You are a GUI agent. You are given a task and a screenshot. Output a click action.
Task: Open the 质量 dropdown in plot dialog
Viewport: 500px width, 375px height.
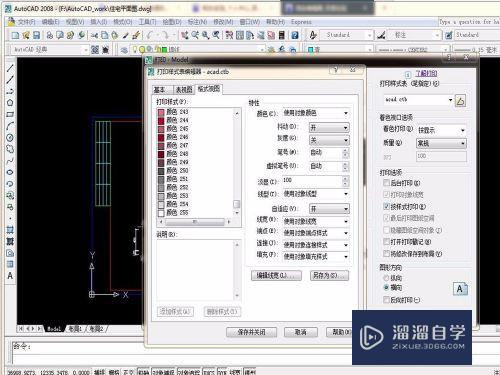(x=441, y=143)
